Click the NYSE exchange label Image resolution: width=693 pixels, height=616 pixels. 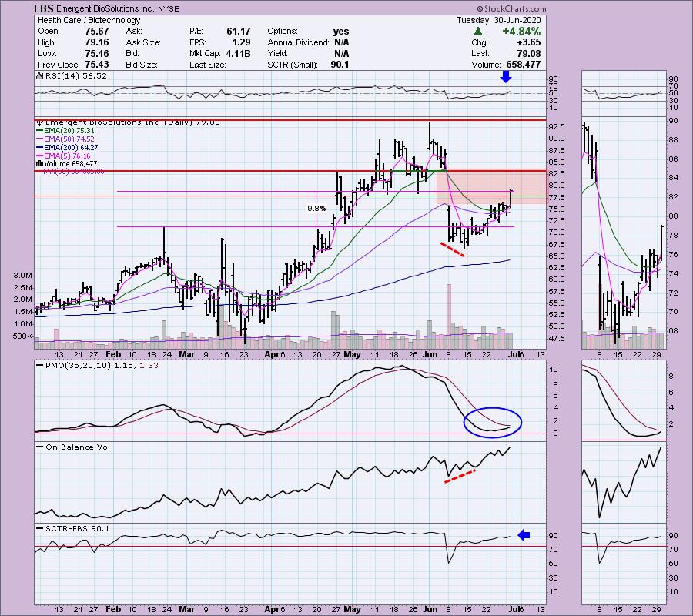click(x=168, y=8)
